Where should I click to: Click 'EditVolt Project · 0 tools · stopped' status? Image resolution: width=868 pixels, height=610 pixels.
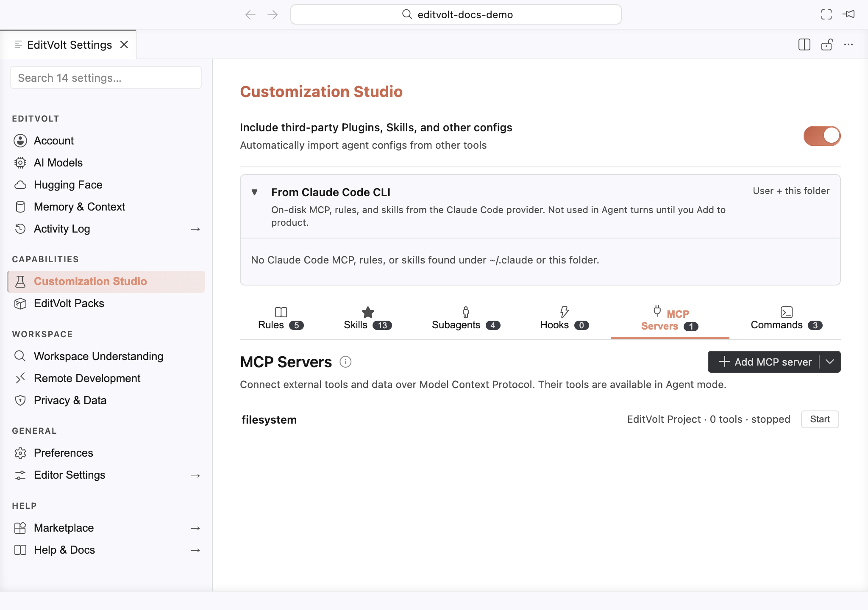click(709, 419)
